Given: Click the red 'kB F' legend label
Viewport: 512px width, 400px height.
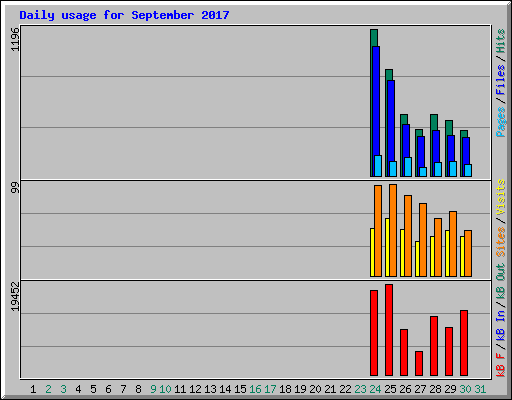Looking at the screenshot, I should click(501, 365).
